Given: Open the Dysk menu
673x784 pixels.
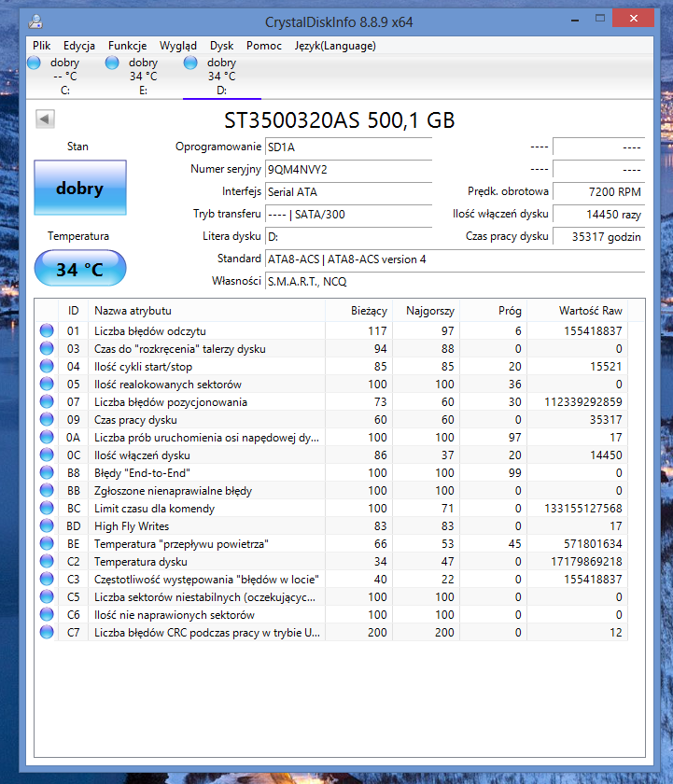Looking at the screenshot, I should [x=221, y=46].
